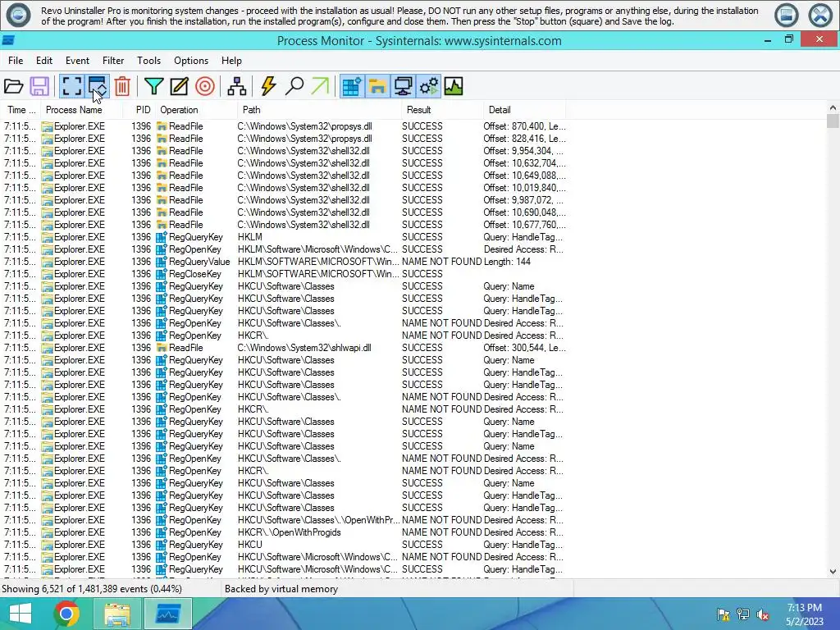Click the Showing 6,521 events status text

[x=92, y=589]
